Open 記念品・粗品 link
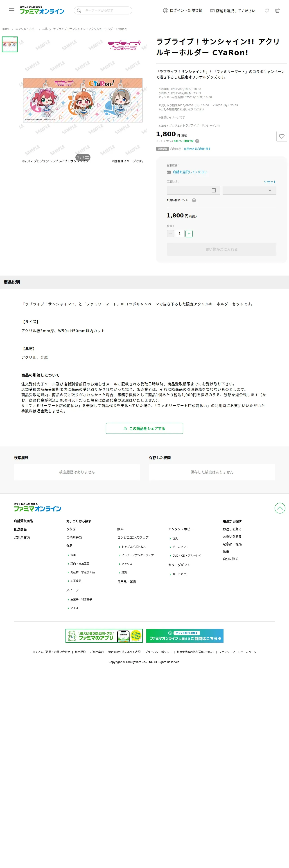The image size is (289, 868). tap(232, 544)
